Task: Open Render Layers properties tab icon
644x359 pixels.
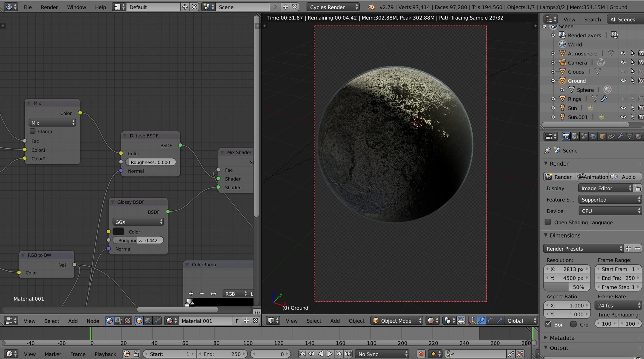Action: (575, 136)
